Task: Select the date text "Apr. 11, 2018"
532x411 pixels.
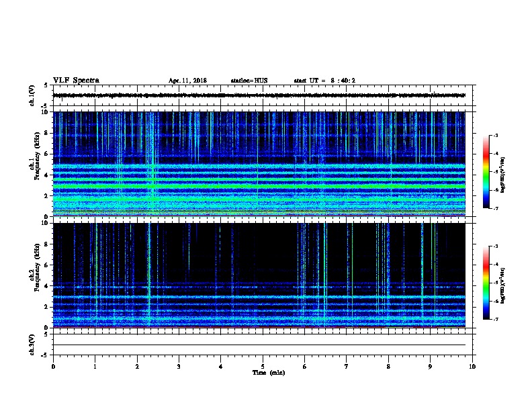Action: pyautogui.click(x=187, y=81)
